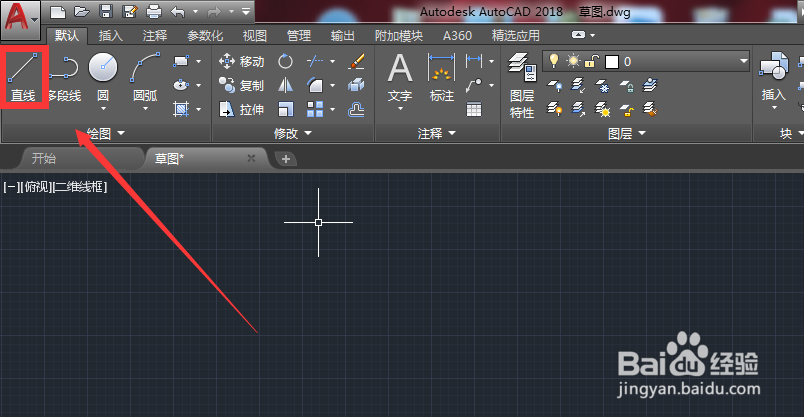Select the 直线 line tool
804x417 pixels.
tap(24, 76)
